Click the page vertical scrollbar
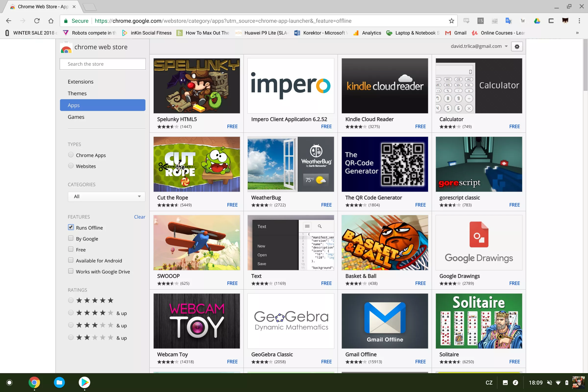588x392 pixels. click(586, 65)
